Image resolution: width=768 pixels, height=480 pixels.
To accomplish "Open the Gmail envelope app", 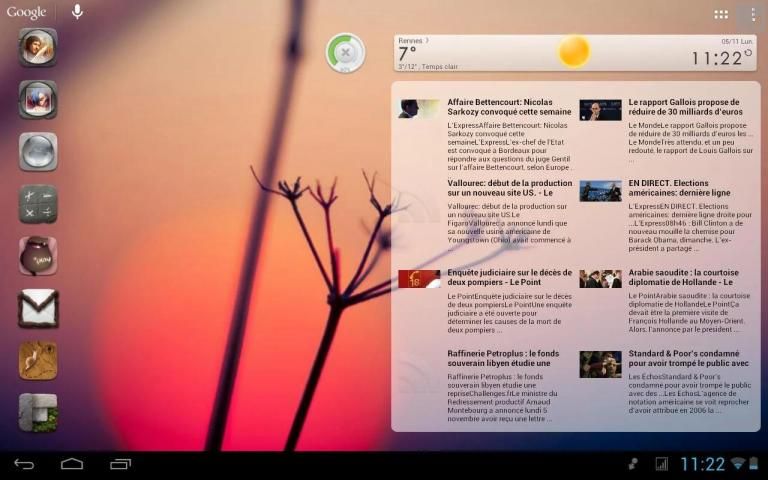I will pos(38,309).
